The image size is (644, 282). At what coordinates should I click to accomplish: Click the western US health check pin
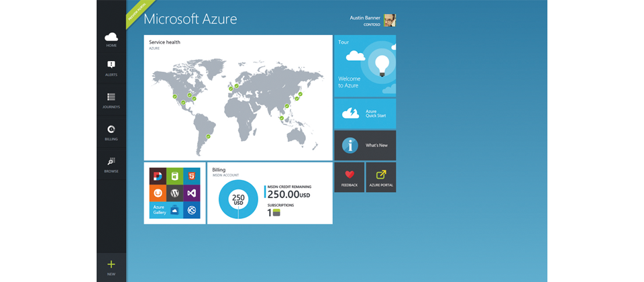pyautogui.click(x=175, y=97)
